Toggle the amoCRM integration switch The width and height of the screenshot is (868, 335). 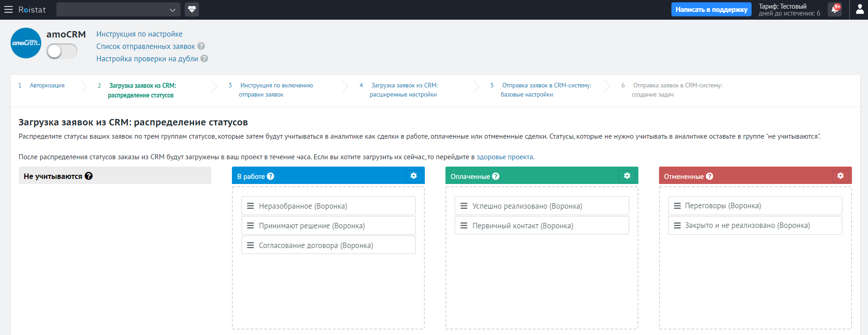[x=62, y=51]
